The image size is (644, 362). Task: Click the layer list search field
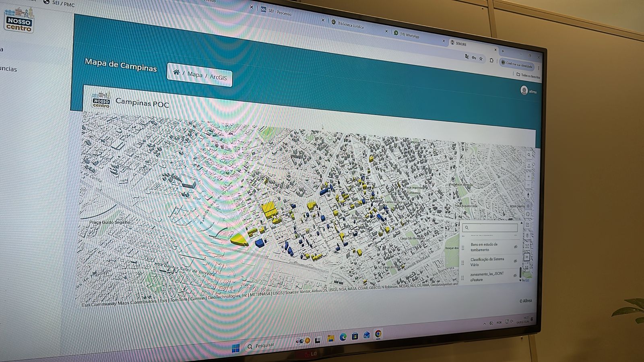click(x=490, y=228)
